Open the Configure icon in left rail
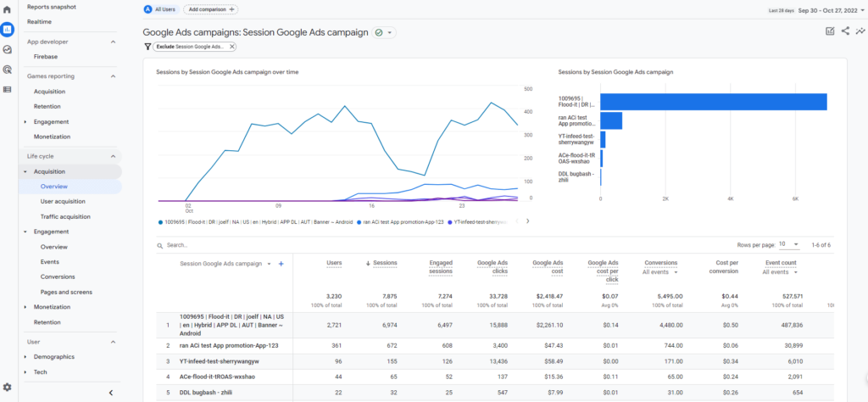 point(7,89)
